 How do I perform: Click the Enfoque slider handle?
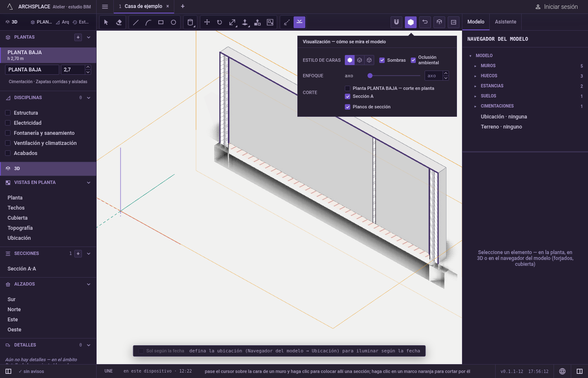[370, 76]
